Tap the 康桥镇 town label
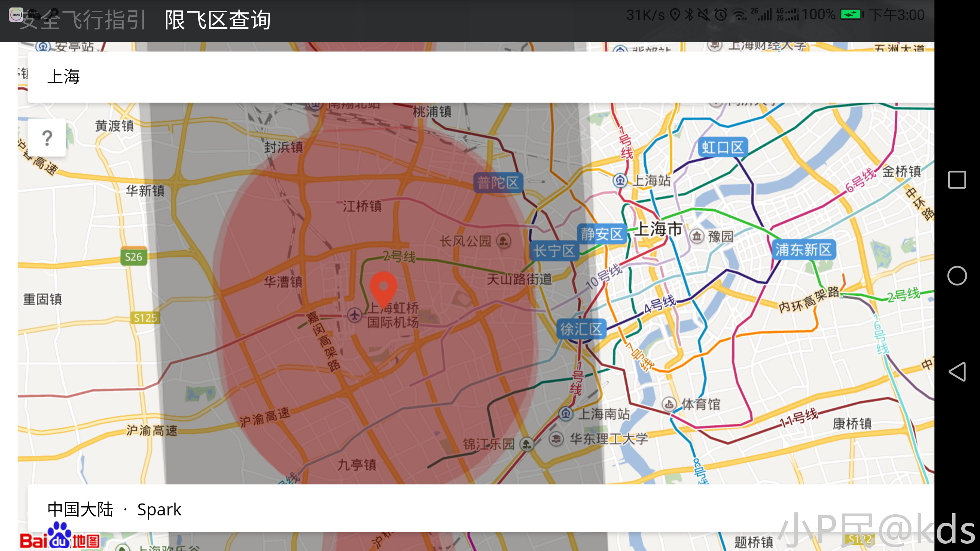 tap(853, 423)
